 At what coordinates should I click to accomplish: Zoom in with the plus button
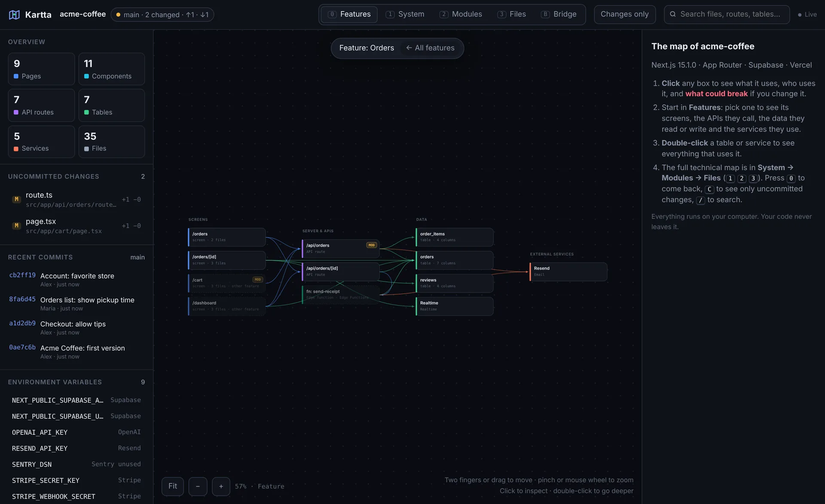[x=221, y=486]
